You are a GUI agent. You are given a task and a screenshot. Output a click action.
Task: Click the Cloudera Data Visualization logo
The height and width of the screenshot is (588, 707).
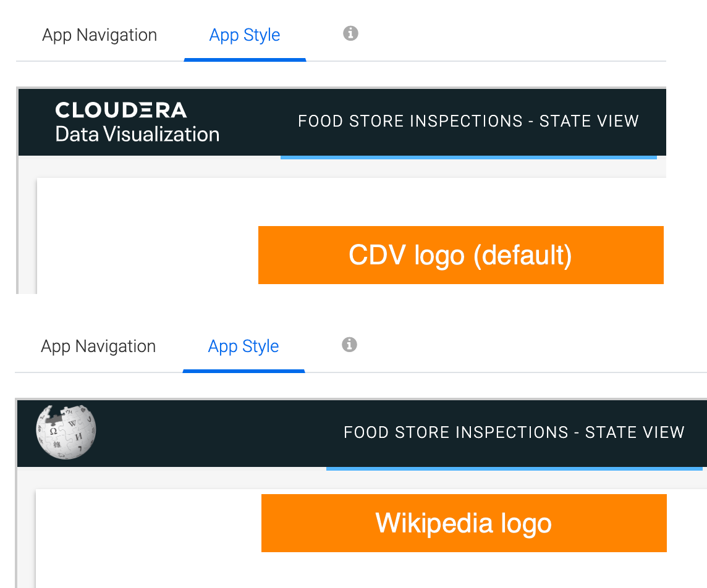(x=137, y=122)
